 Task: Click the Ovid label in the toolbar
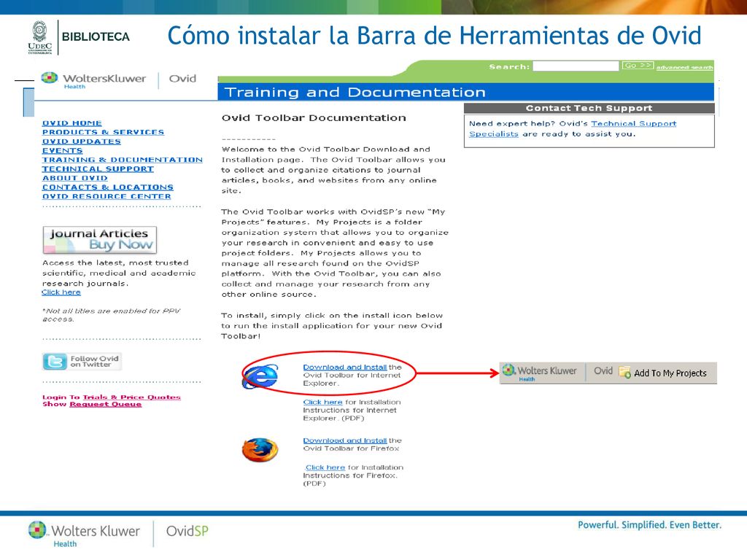click(603, 371)
